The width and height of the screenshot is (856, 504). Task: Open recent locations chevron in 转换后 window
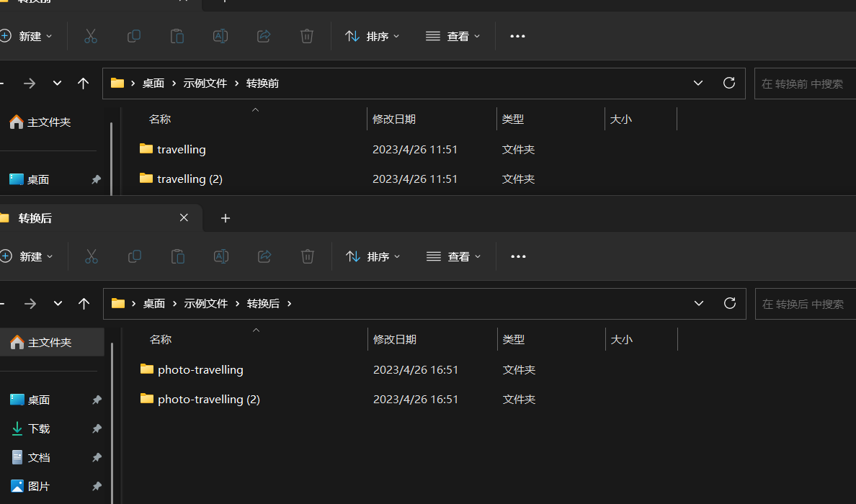[x=58, y=304]
